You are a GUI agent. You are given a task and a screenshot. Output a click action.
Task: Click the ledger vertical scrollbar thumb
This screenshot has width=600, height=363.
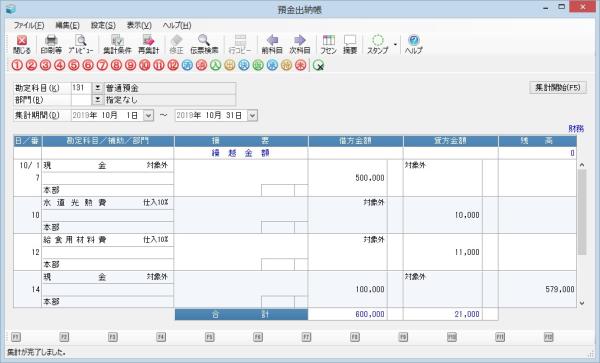[x=582, y=212]
